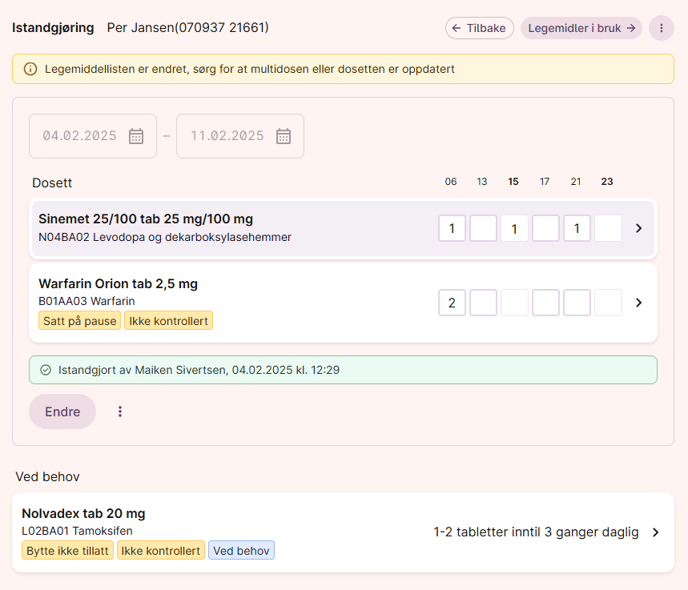Click Warfarin dose box for time 15
The width and height of the screenshot is (688, 590).
(514, 303)
